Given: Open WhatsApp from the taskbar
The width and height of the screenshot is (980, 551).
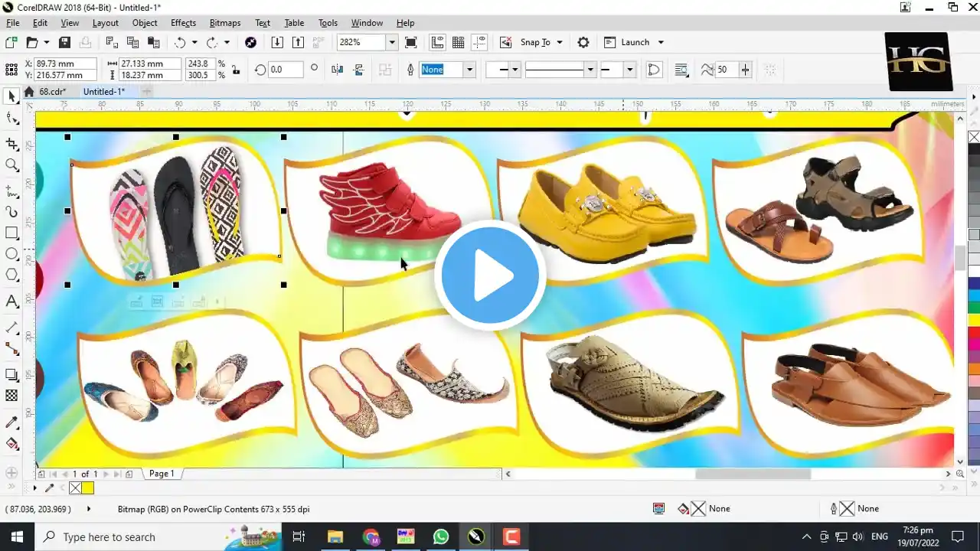Looking at the screenshot, I should click(441, 536).
